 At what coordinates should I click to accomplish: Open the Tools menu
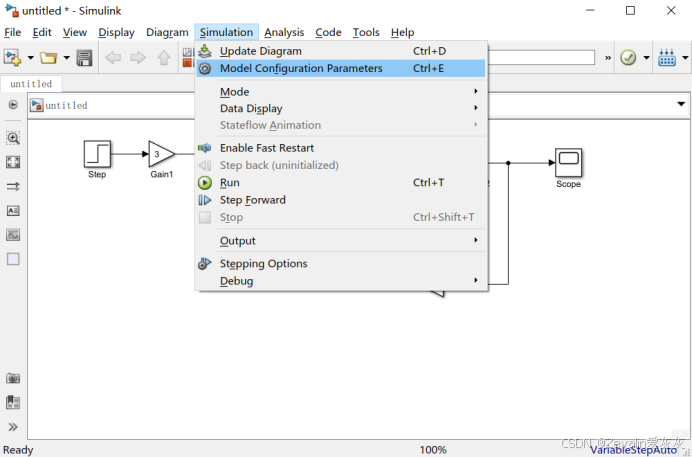(366, 32)
